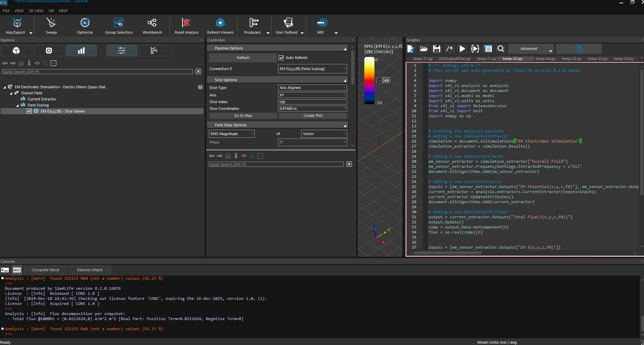Click the Complete Word button
The height and width of the screenshot is (345, 644).
45,270
